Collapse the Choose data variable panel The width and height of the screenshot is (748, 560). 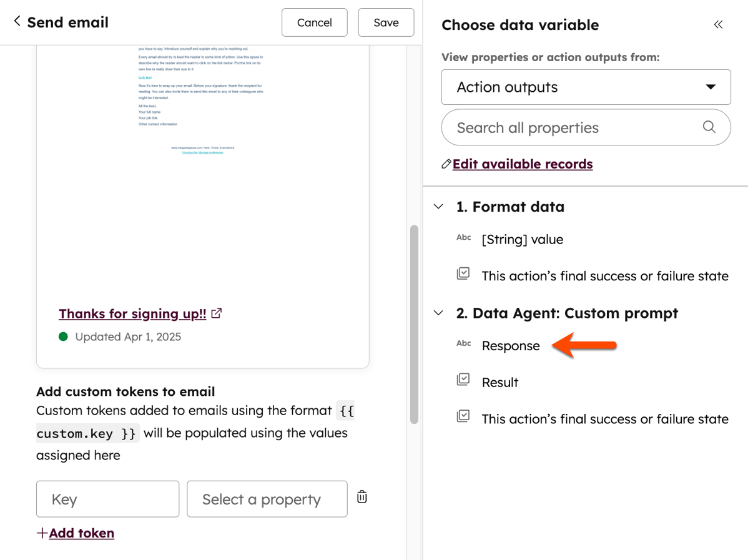click(x=718, y=24)
